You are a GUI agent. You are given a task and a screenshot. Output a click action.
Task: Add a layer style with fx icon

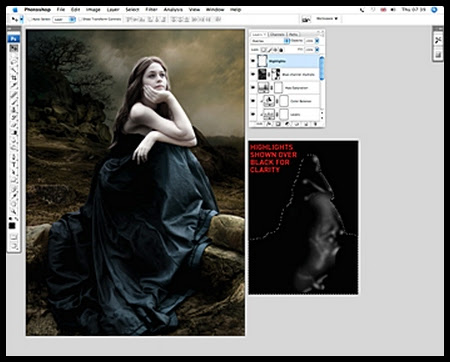point(269,124)
